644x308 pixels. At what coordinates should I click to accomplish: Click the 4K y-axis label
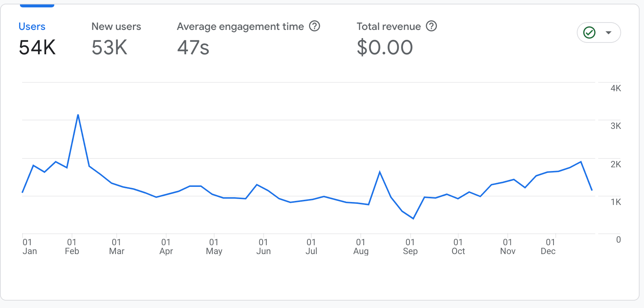[616, 88]
